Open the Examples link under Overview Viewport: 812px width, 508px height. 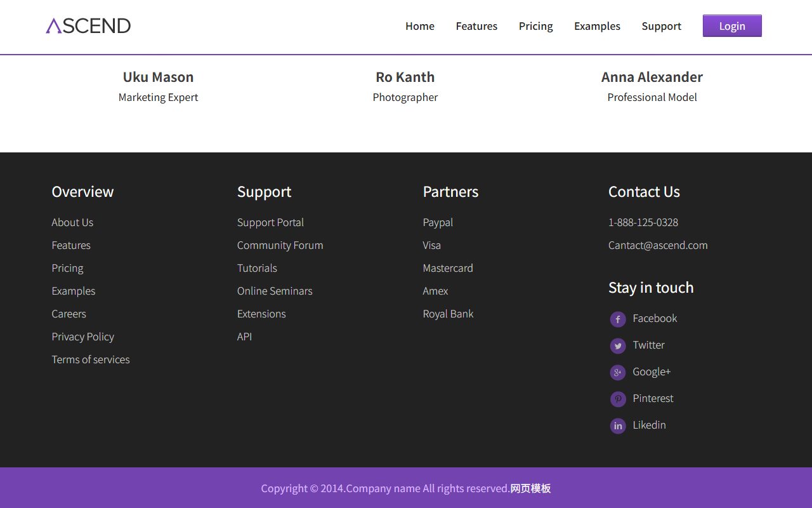[74, 291]
